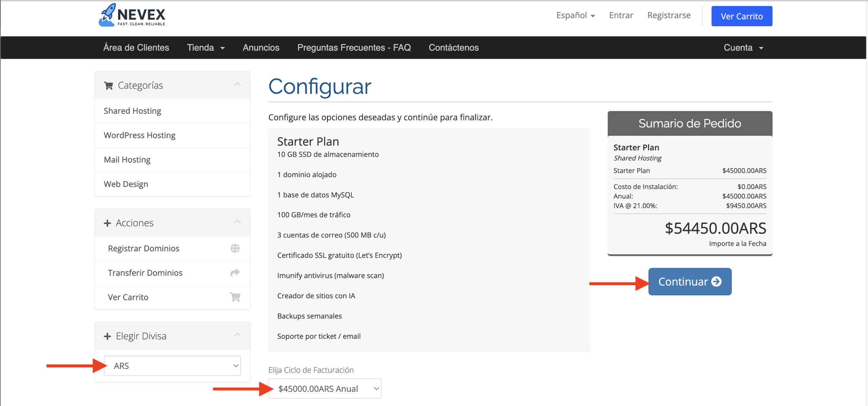Open the Español language dropdown
Viewport: 868px width, 406px height.
575,16
